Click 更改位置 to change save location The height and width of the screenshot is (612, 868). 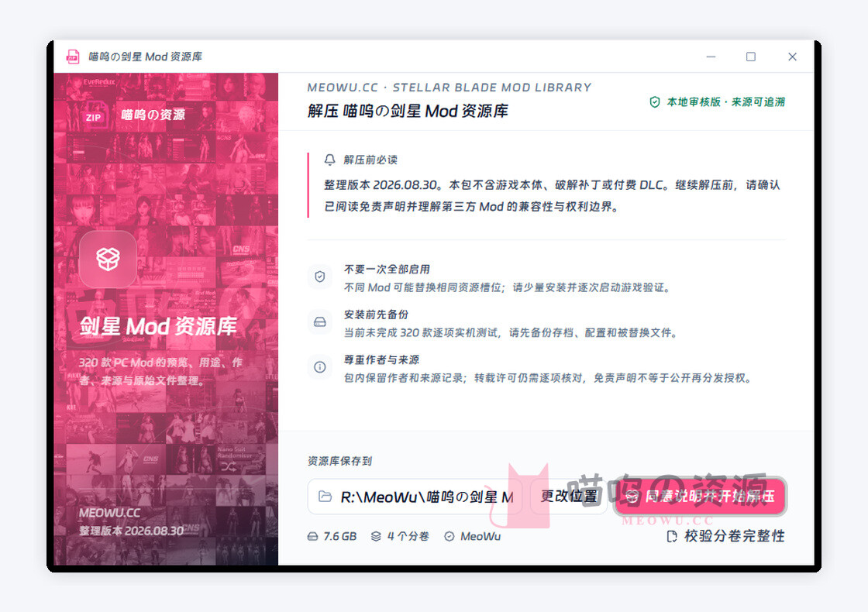569,497
